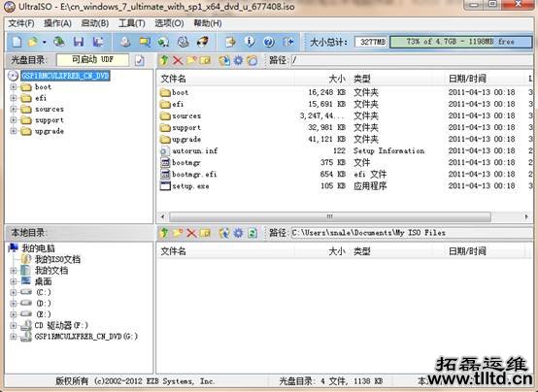Expand the (C:) drive node
This screenshot has height=392, width=538.
click(x=14, y=292)
